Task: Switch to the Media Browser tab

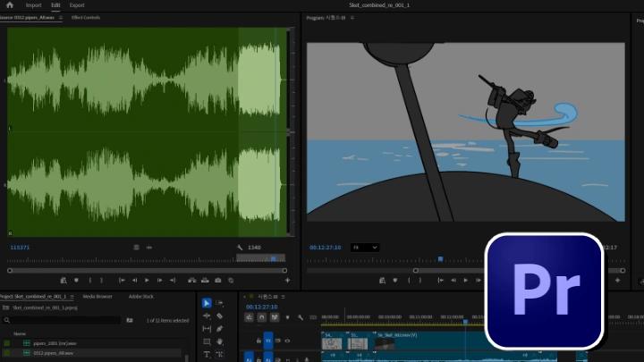Action: tap(97, 296)
